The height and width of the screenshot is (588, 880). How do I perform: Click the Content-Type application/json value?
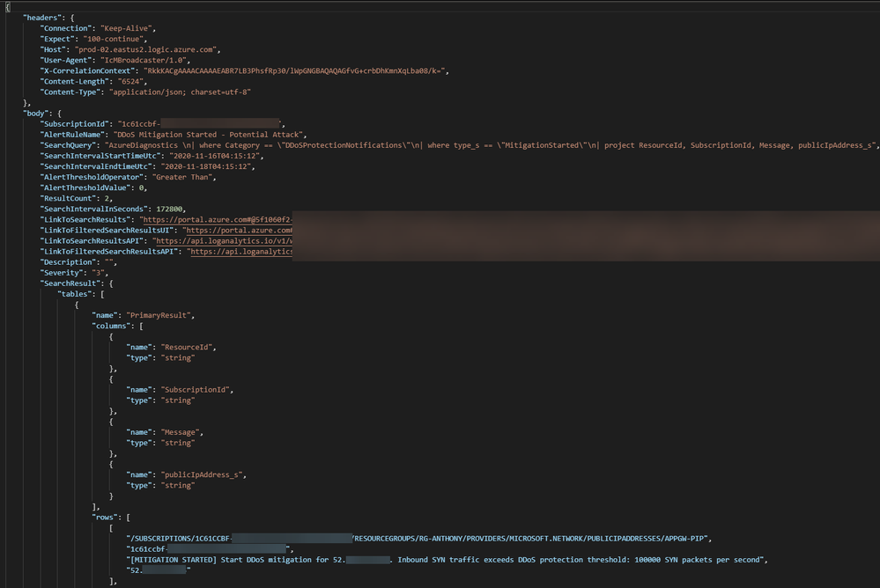(x=180, y=92)
